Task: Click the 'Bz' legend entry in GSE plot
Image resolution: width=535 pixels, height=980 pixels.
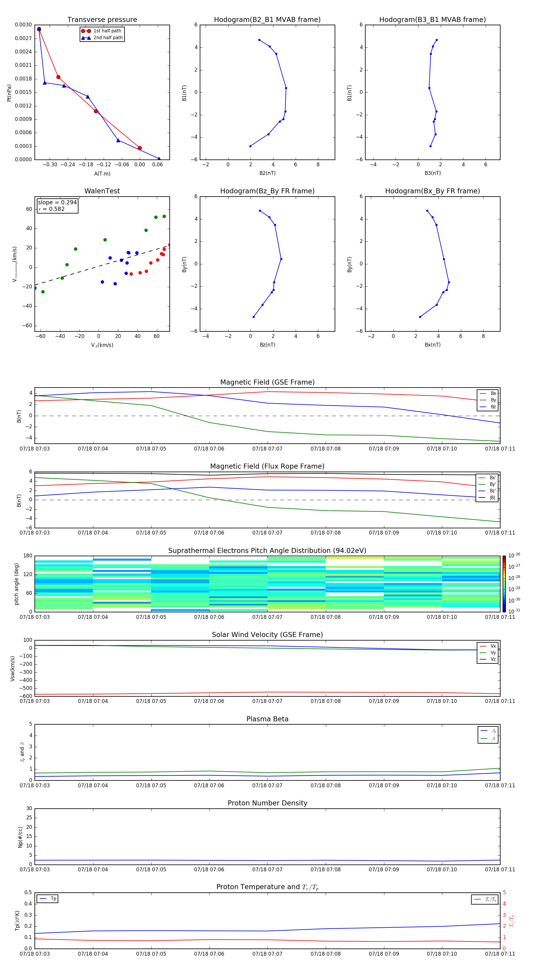Action: 488,407
